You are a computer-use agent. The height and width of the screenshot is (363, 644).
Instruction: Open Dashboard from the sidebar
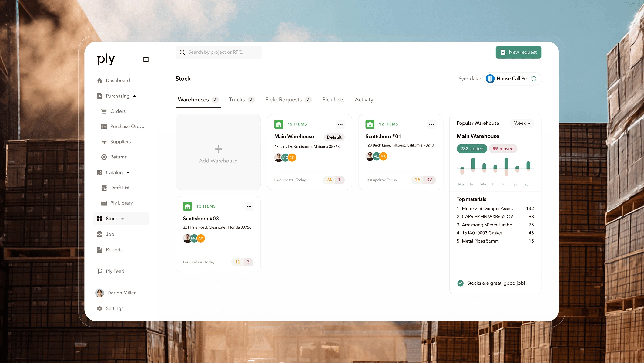pos(113,80)
